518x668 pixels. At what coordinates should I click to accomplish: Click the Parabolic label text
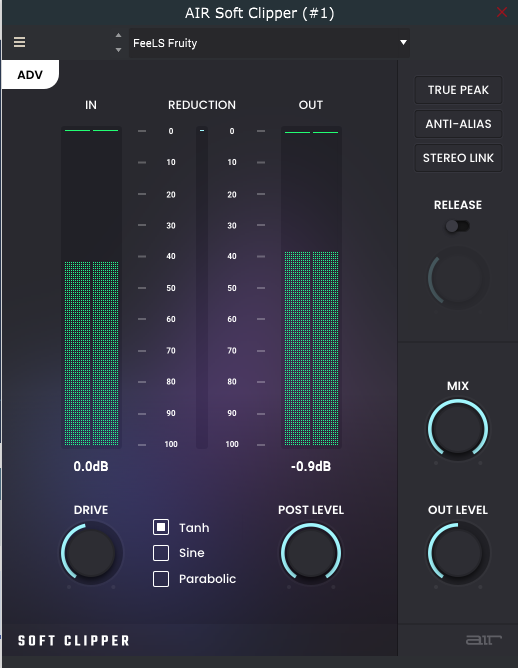pyautogui.click(x=207, y=579)
